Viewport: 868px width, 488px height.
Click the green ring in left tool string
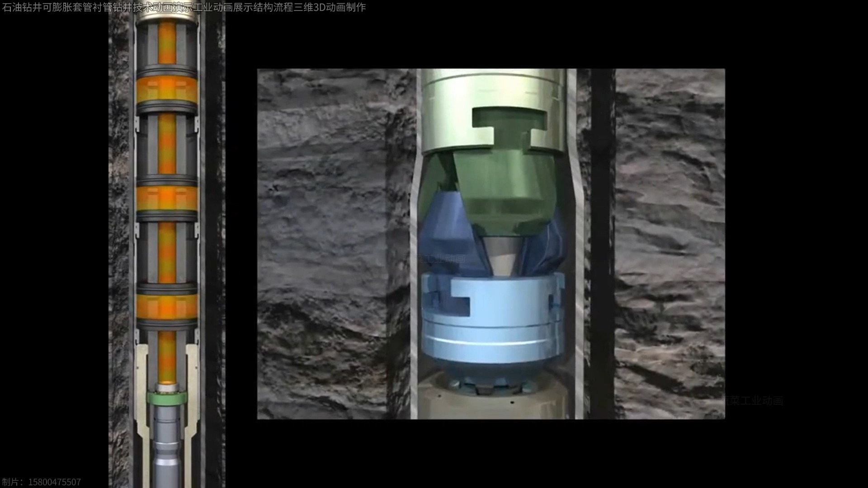pyautogui.click(x=167, y=398)
